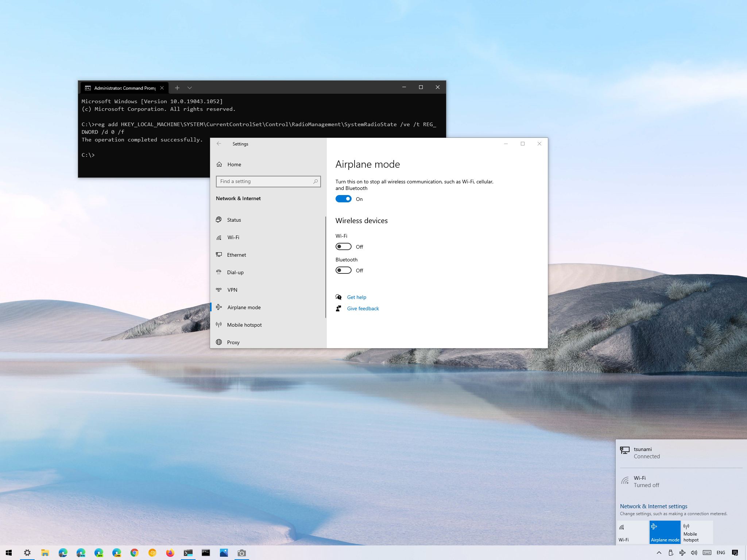Screen dimensions: 747x560
Task: Toggle the Airplane mode quick action tile
Action: (x=665, y=532)
